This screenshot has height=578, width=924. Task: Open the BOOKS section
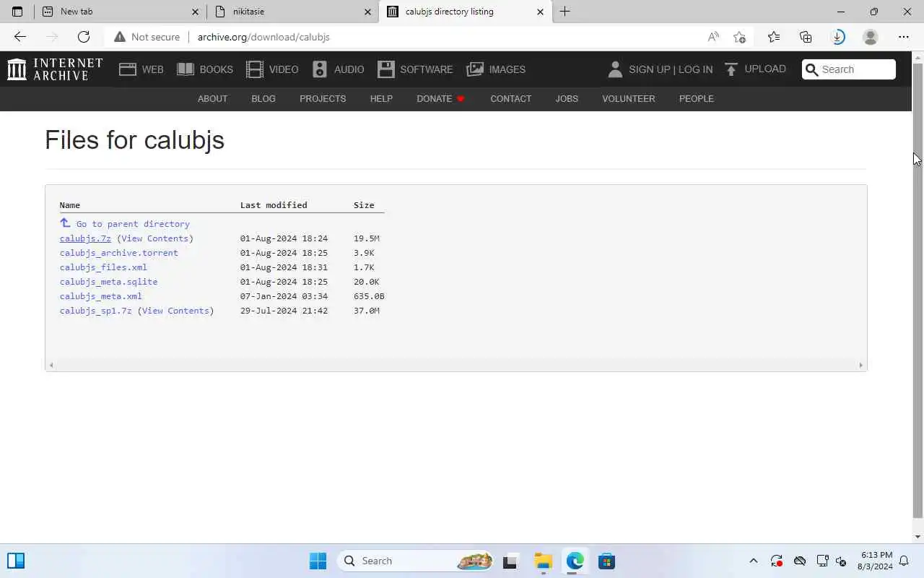click(205, 69)
